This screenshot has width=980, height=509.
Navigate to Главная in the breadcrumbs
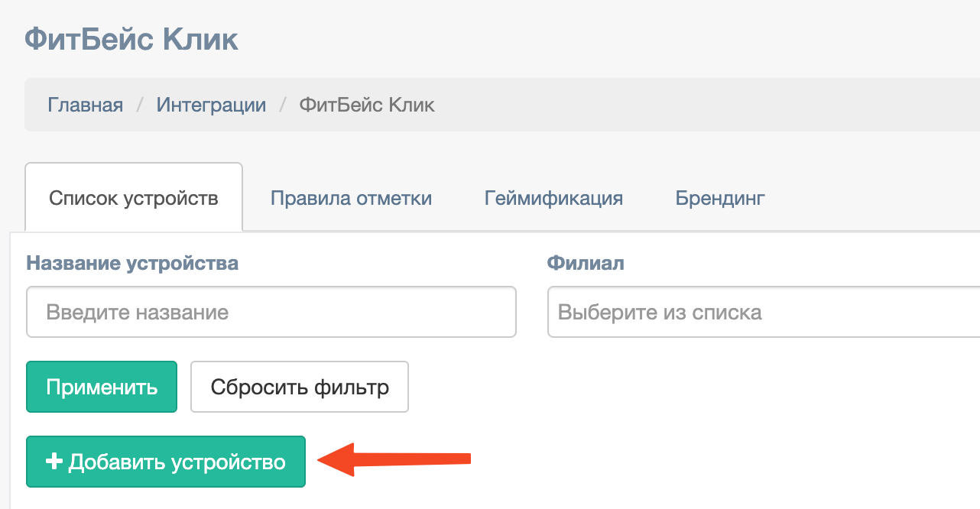[x=86, y=105]
